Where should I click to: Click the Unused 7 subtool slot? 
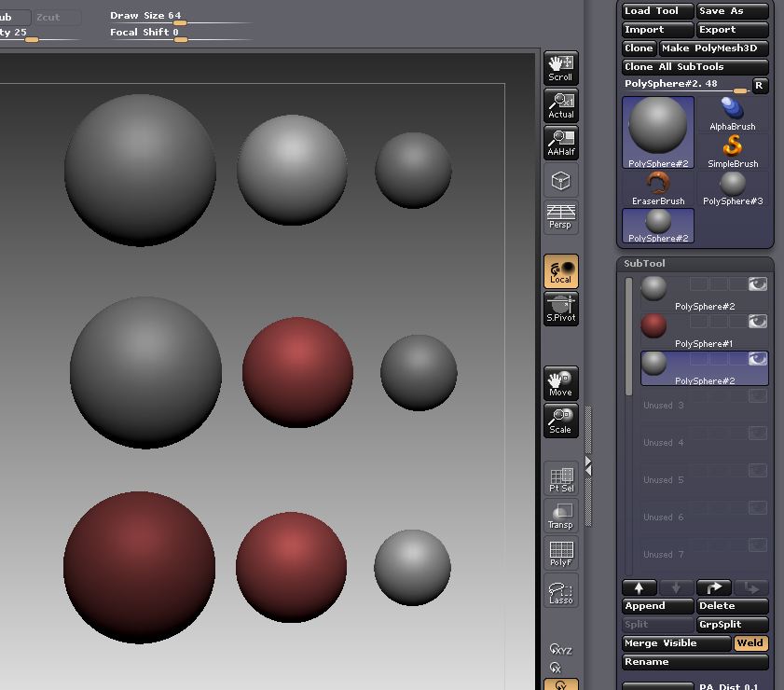click(x=704, y=555)
